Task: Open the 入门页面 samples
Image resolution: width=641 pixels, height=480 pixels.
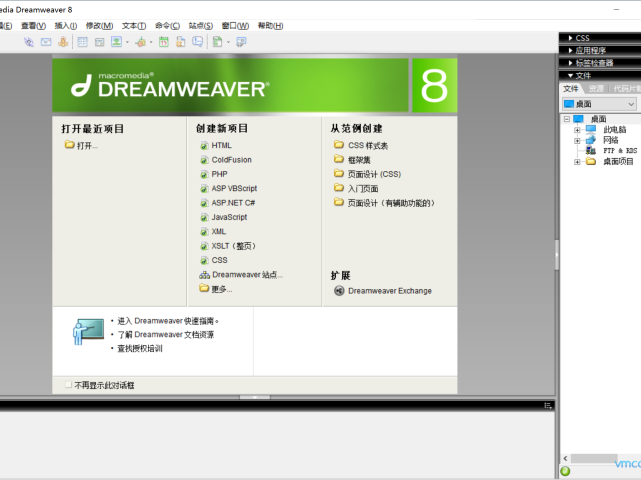Action: tap(363, 189)
